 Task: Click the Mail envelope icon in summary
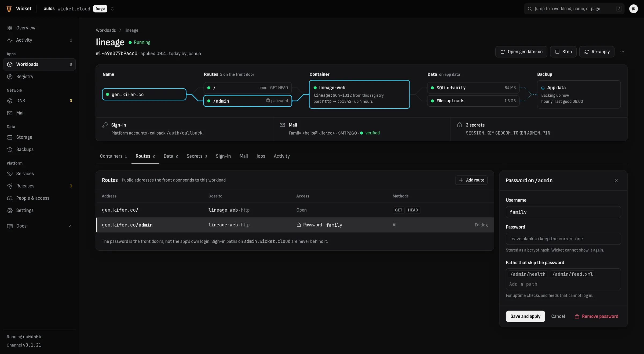point(282,125)
